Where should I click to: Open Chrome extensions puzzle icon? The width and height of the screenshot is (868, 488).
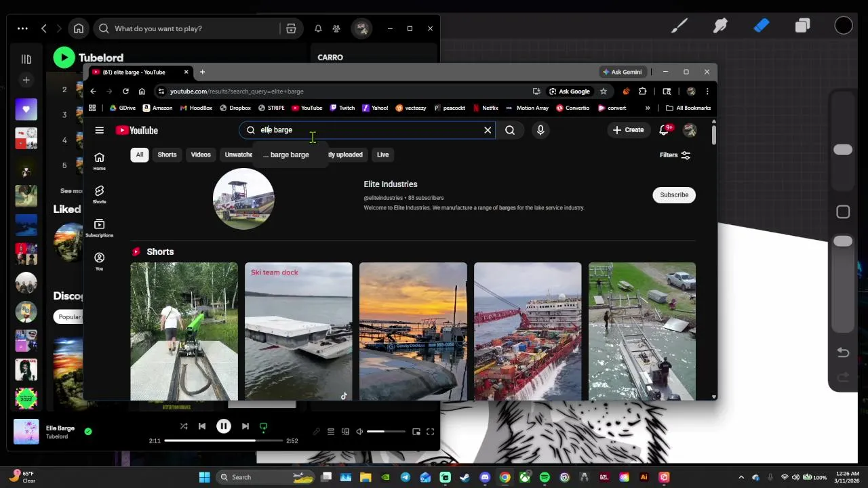[642, 91]
